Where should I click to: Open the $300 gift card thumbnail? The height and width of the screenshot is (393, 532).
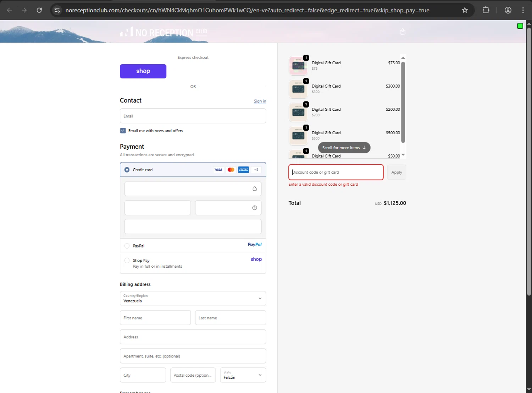[x=298, y=89]
